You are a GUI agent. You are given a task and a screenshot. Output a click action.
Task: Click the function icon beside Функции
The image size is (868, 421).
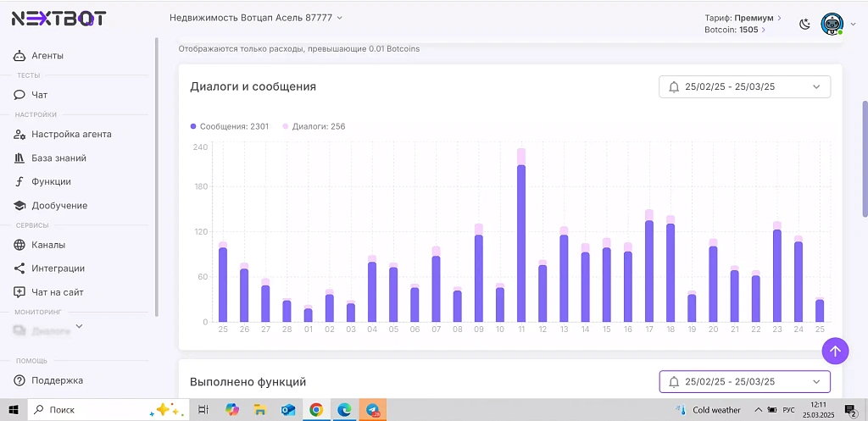click(19, 181)
